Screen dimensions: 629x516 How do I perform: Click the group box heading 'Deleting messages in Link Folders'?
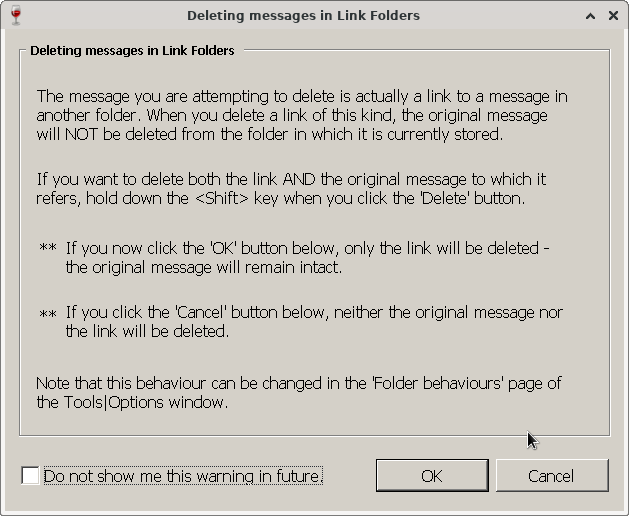tap(132, 50)
